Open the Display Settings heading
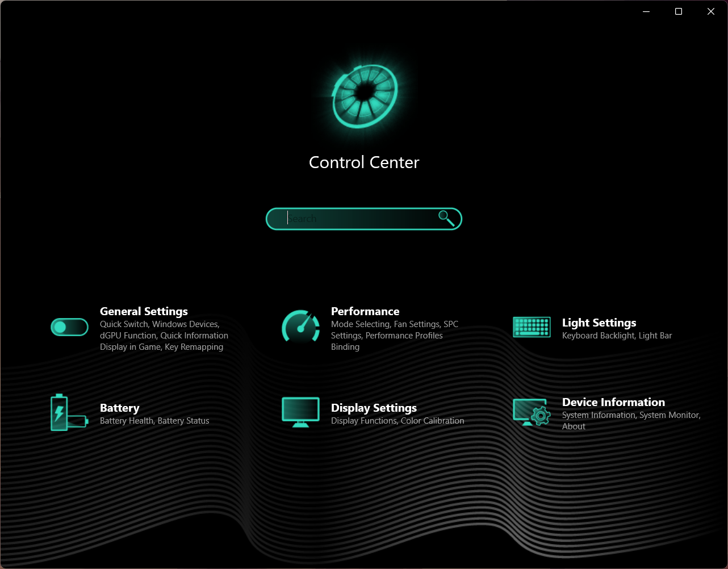Screen dimensions: 728x569 tap(374, 408)
